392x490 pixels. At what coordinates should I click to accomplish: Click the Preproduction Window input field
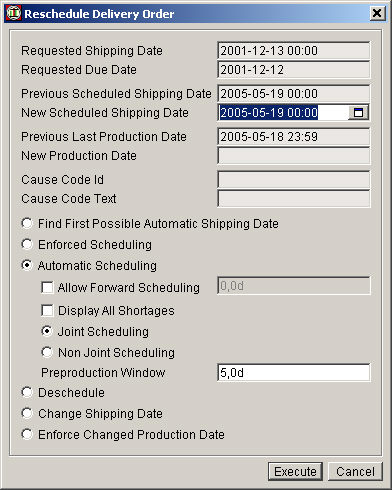click(294, 372)
